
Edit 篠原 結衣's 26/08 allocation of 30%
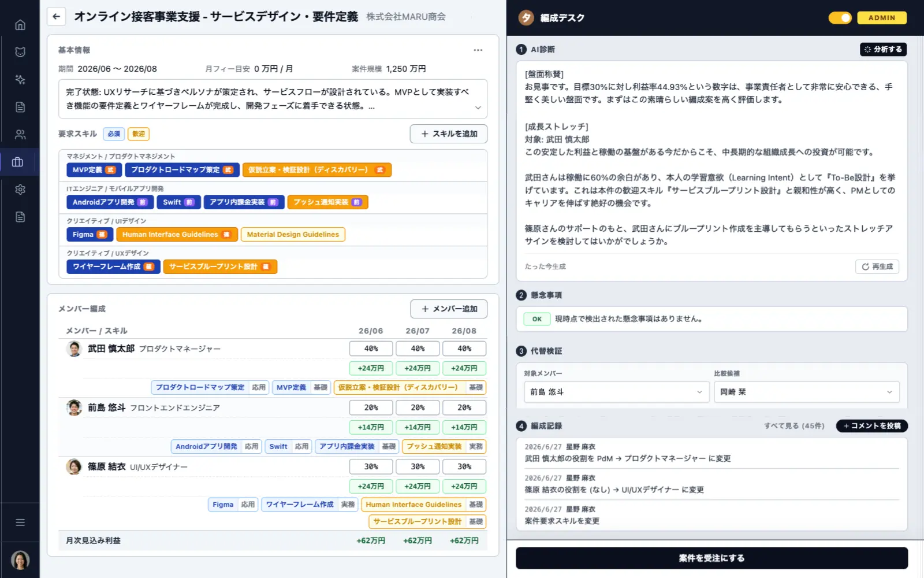pyautogui.click(x=464, y=466)
